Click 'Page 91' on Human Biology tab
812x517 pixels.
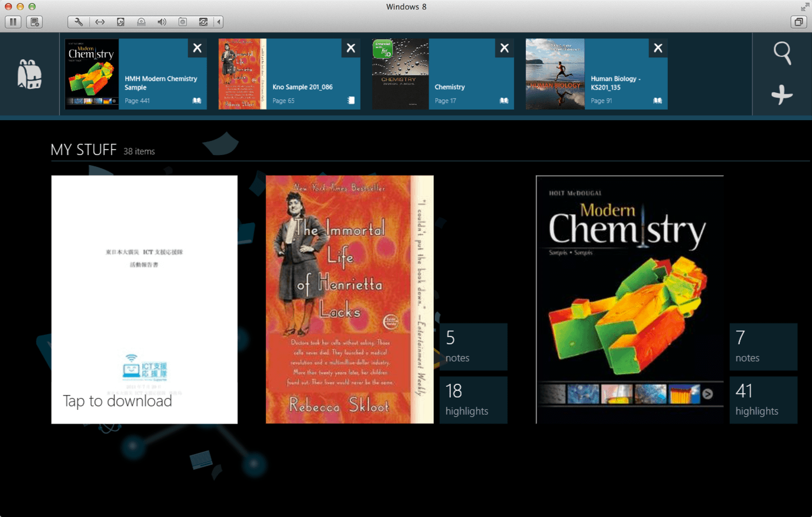pyautogui.click(x=601, y=101)
